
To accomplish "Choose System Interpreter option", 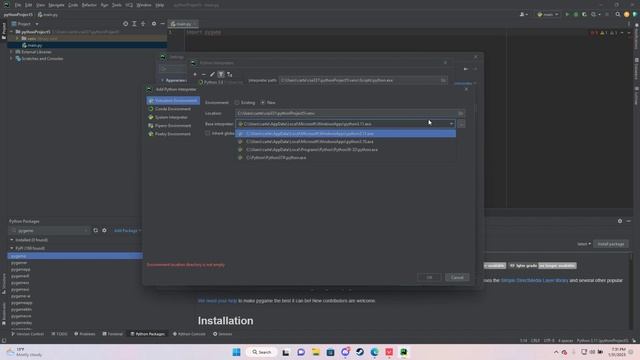I will click(168, 117).
